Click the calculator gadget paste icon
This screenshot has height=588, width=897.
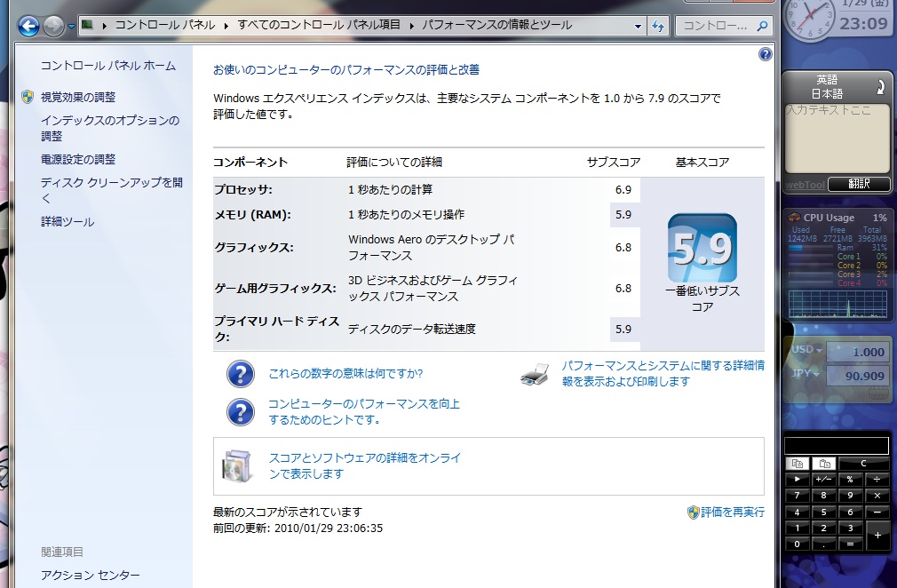[824, 464]
